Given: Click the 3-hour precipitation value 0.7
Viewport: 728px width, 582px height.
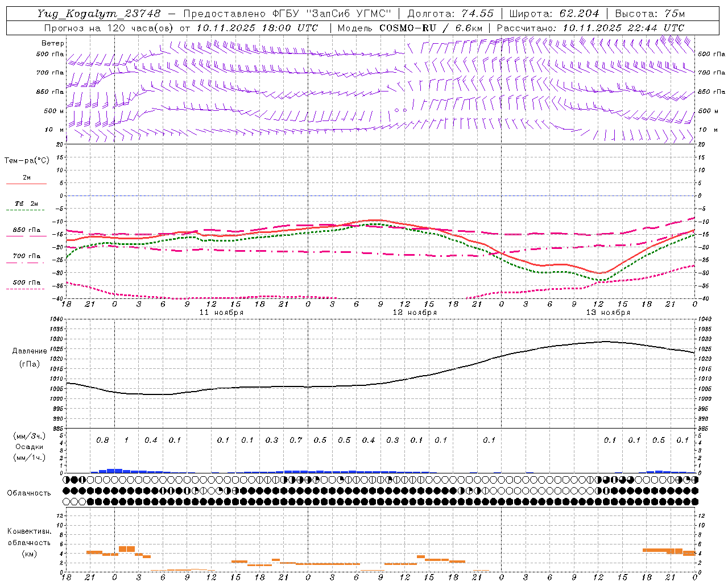Looking at the screenshot, I should coord(296,440).
